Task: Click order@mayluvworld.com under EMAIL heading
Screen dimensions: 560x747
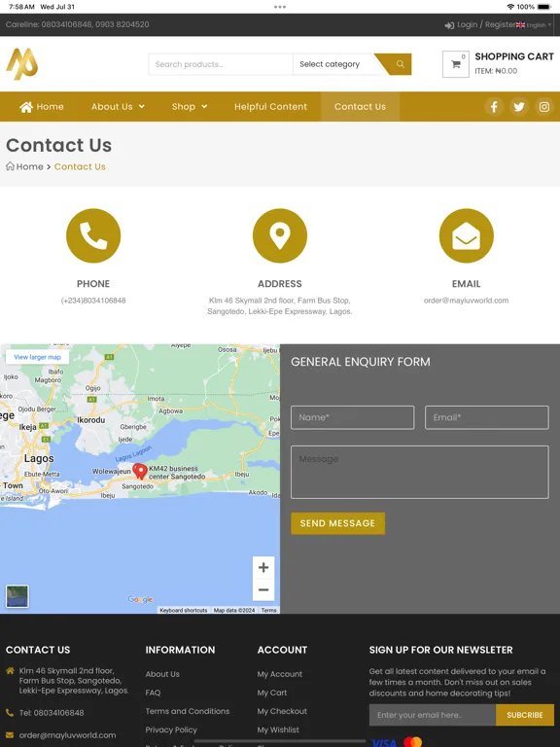Action: (467, 301)
